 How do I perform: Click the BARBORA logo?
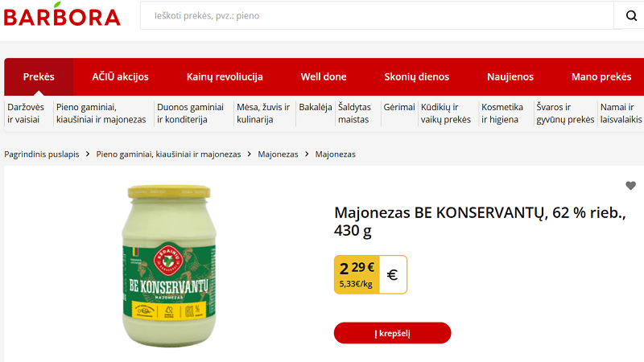(62, 15)
